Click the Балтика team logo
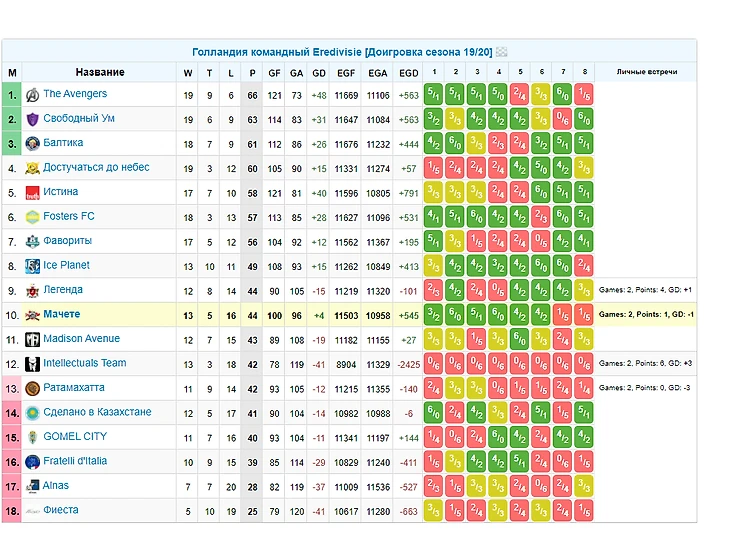The image size is (730, 543). 32,144
